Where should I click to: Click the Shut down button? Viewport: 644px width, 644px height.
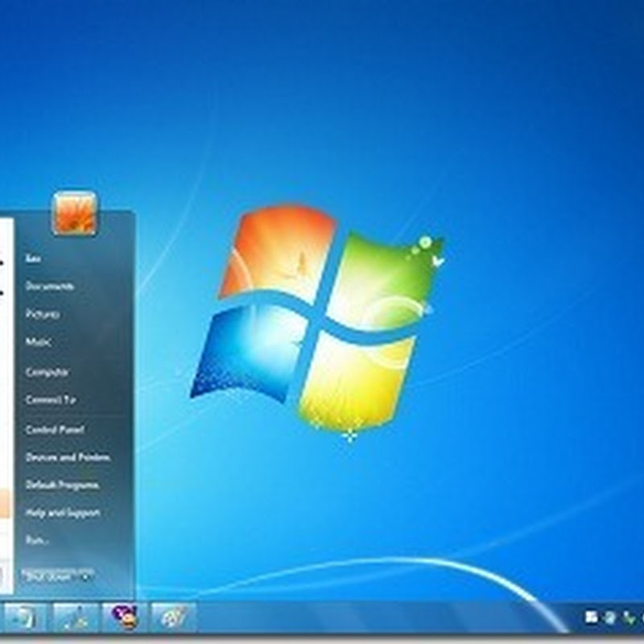pyautogui.click(x=49, y=576)
